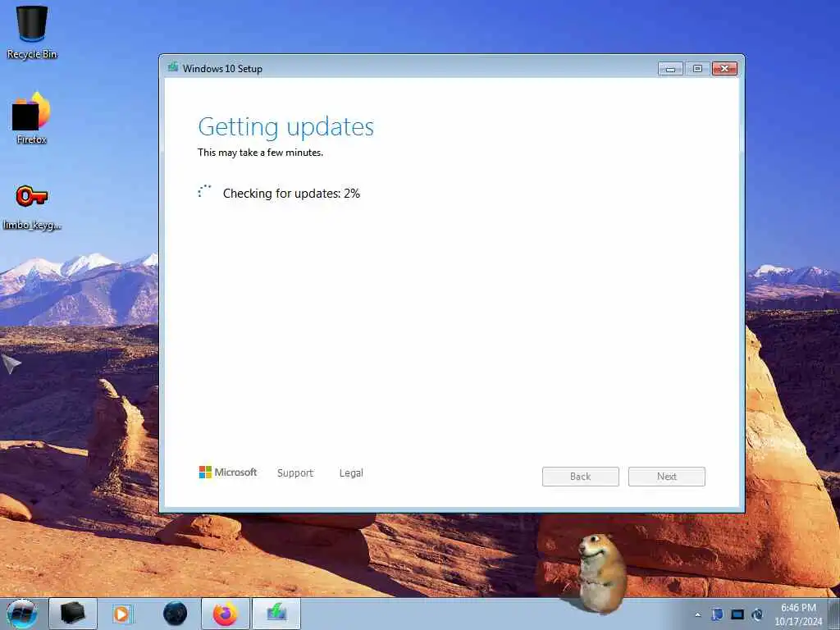Click the Back button
Image resolution: width=840 pixels, height=630 pixels.
(580, 477)
